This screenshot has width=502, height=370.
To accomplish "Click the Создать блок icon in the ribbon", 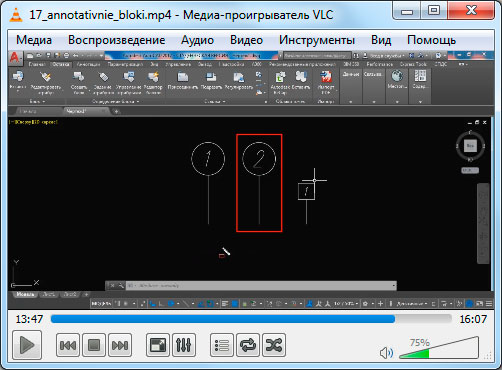I will click(x=79, y=77).
